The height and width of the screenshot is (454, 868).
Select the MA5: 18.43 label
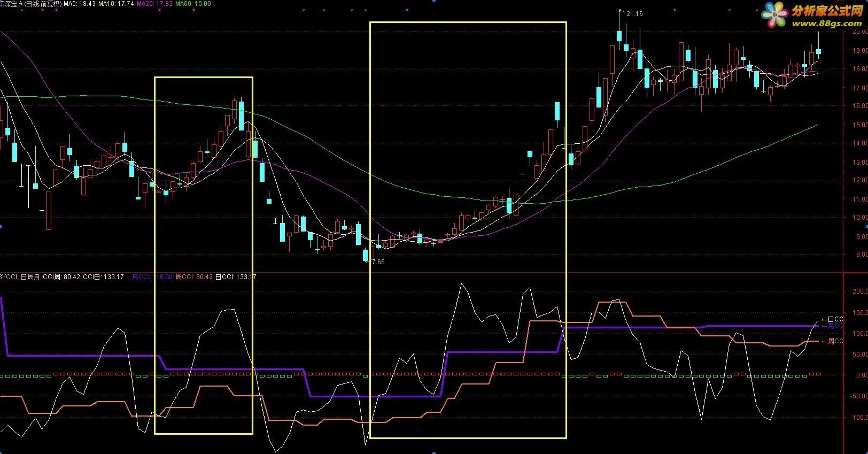click(x=79, y=4)
